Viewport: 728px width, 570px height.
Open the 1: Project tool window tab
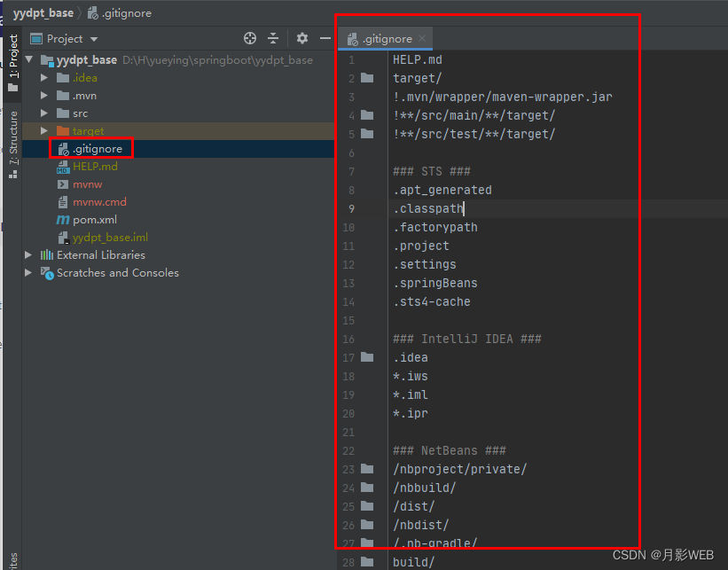[12, 63]
